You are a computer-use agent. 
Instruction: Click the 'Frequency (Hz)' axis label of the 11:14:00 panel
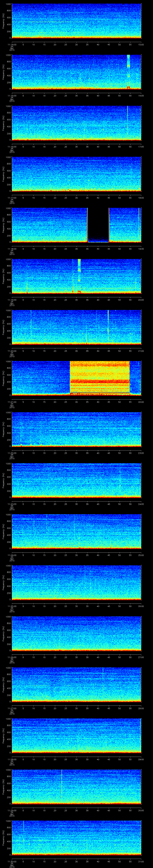coord(3,21)
